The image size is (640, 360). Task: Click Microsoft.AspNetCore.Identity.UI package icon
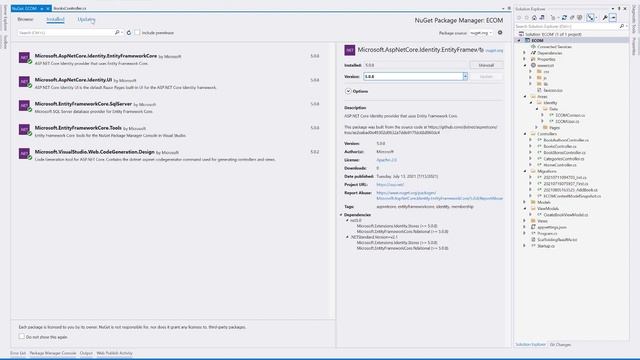24,81
